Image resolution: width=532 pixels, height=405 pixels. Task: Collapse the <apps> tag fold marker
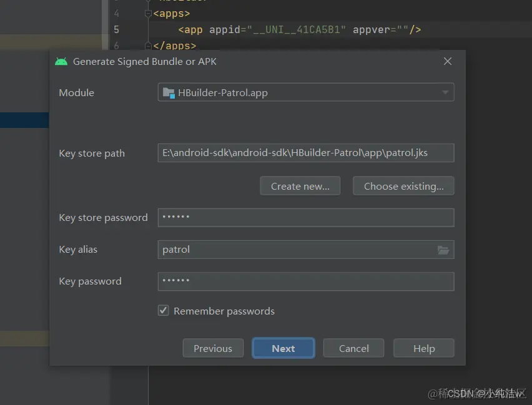pos(148,14)
